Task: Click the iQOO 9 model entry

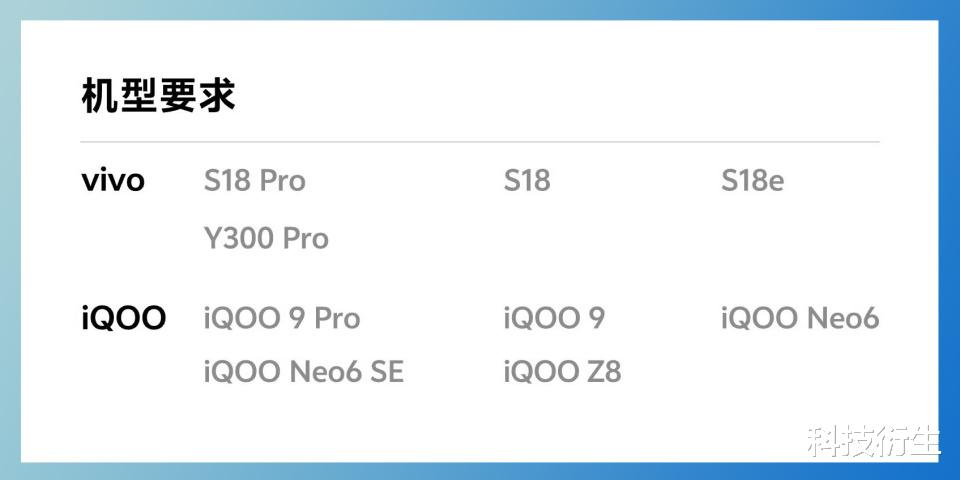Action: pyautogui.click(x=554, y=318)
